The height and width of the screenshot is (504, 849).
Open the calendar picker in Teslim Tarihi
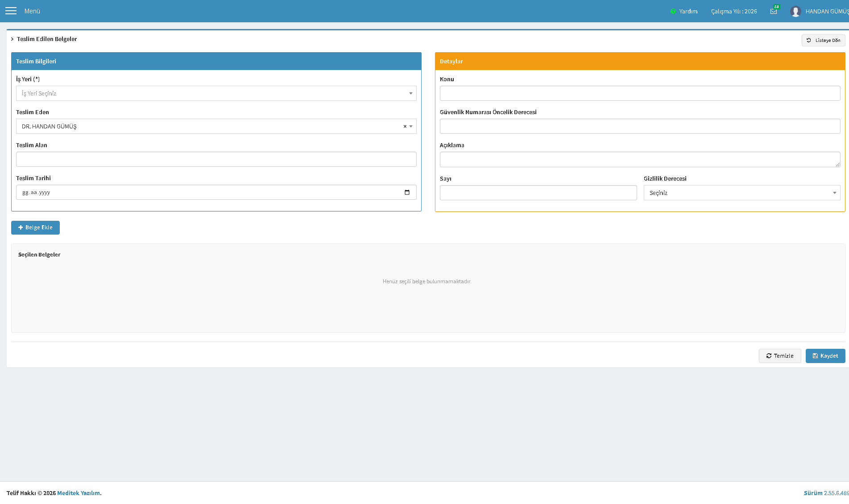[407, 192]
